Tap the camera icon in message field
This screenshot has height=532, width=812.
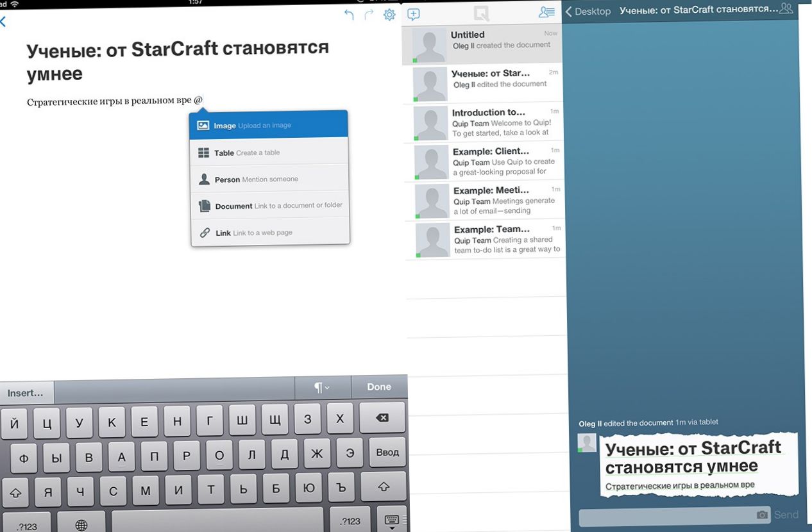tap(762, 515)
